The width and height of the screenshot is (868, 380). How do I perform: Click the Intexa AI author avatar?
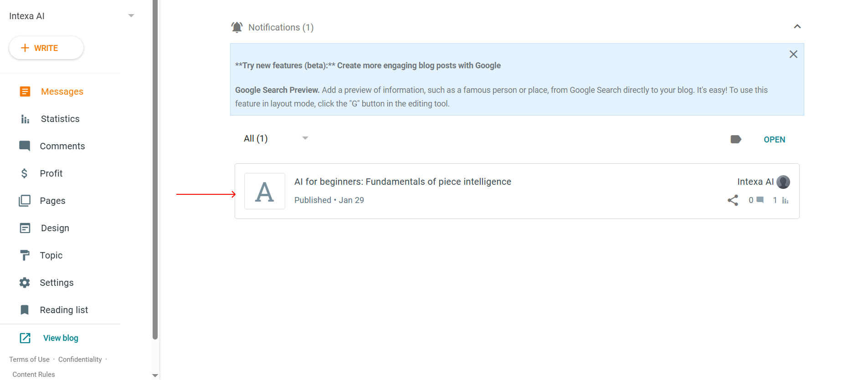point(783,182)
